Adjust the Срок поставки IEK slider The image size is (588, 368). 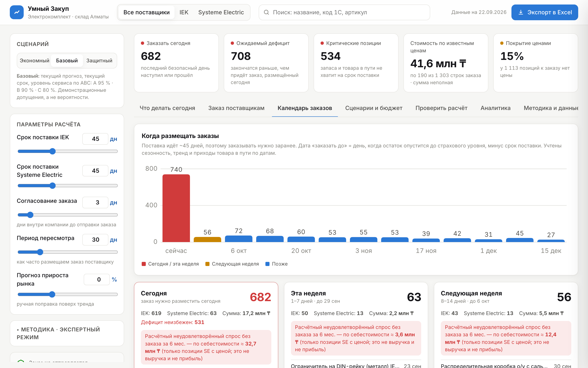click(68, 151)
